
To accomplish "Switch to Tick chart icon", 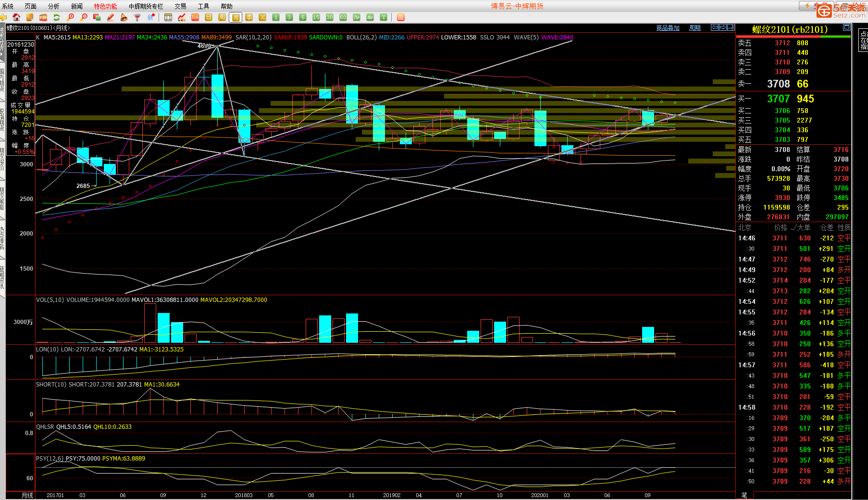I will (x=195, y=17).
